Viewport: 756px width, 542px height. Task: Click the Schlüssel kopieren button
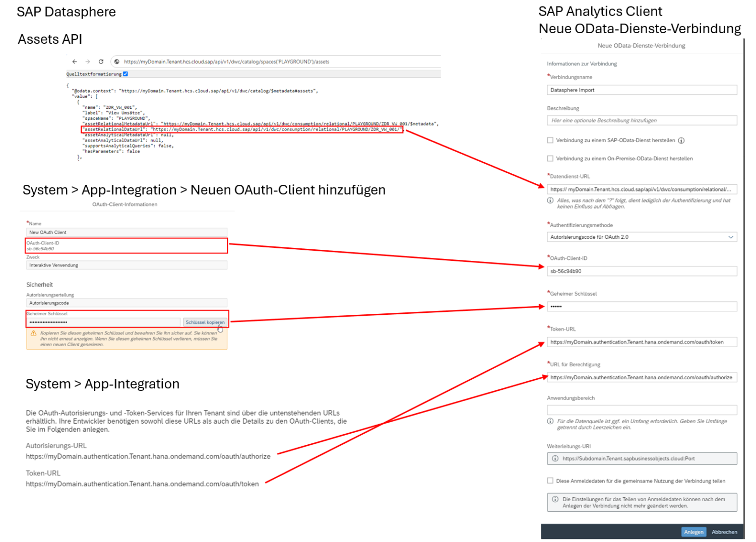coord(205,322)
